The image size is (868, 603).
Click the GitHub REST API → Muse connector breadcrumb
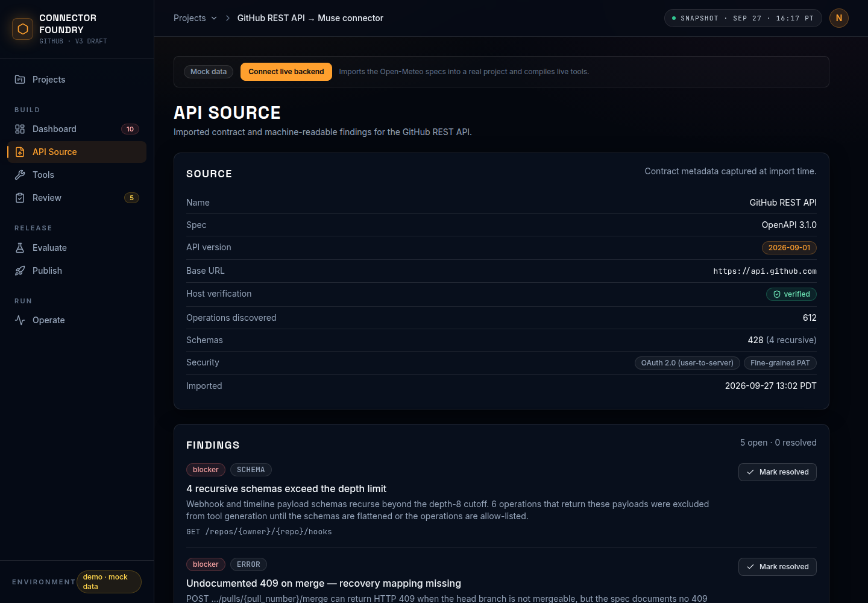tap(310, 18)
